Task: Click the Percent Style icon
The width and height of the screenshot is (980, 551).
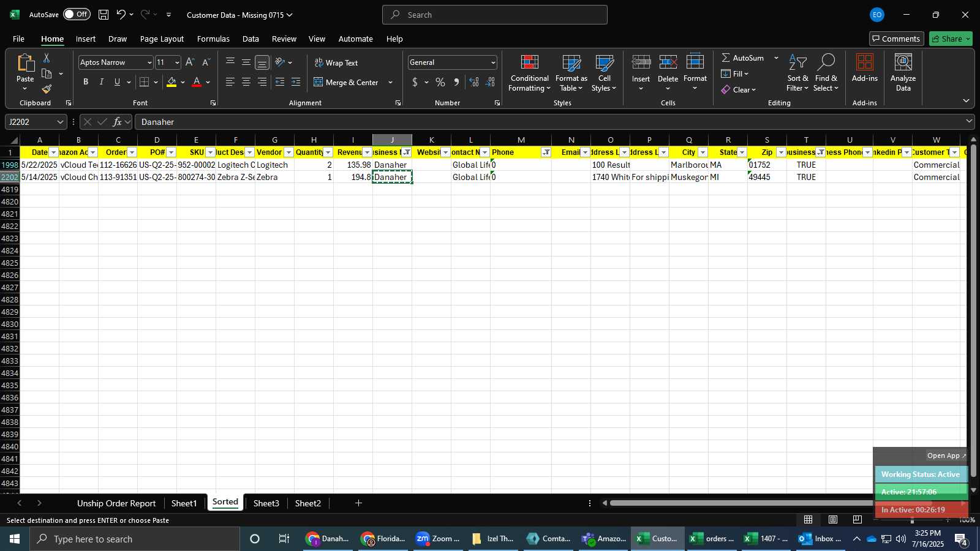Action: tap(440, 82)
